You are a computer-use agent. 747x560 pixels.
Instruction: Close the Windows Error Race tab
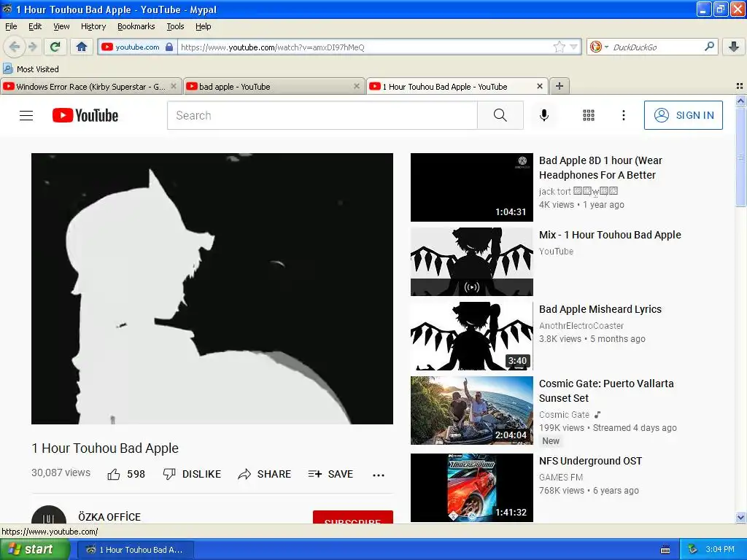(x=174, y=86)
